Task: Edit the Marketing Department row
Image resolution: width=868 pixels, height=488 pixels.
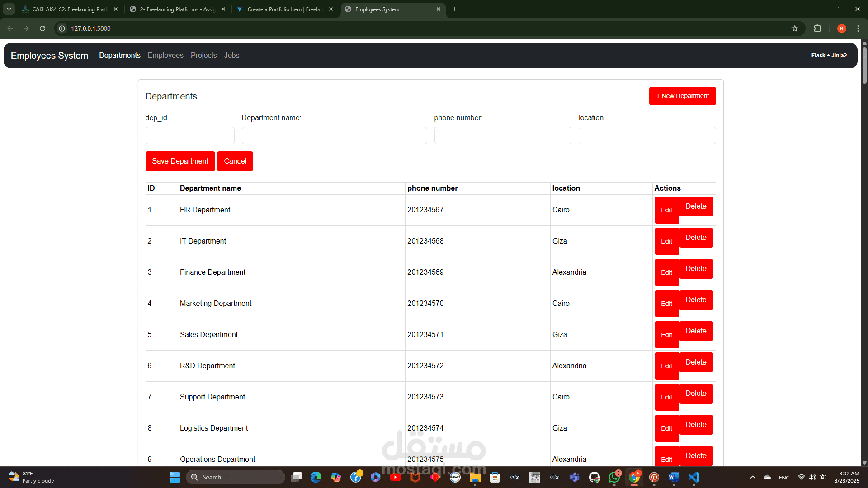Action: tap(666, 304)
